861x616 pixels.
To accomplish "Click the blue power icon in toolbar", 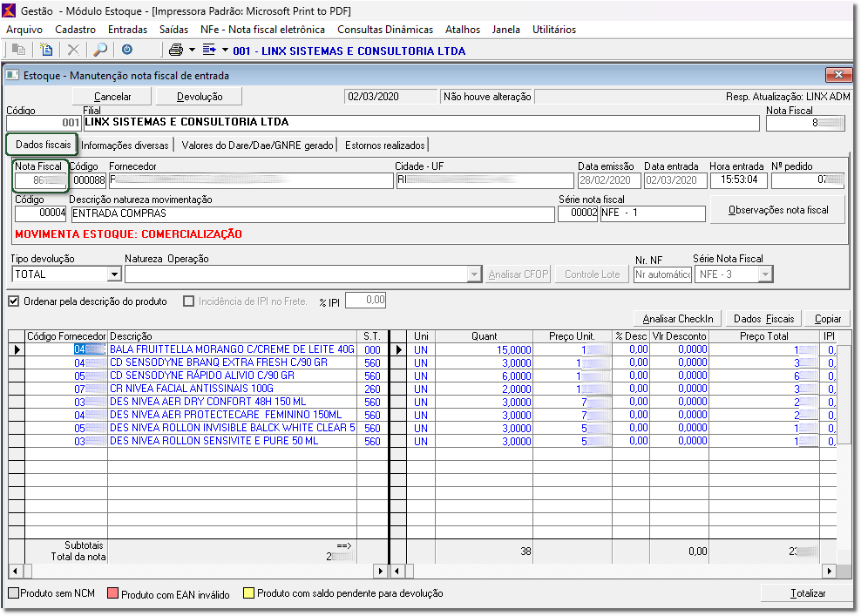I will [127, 51].
